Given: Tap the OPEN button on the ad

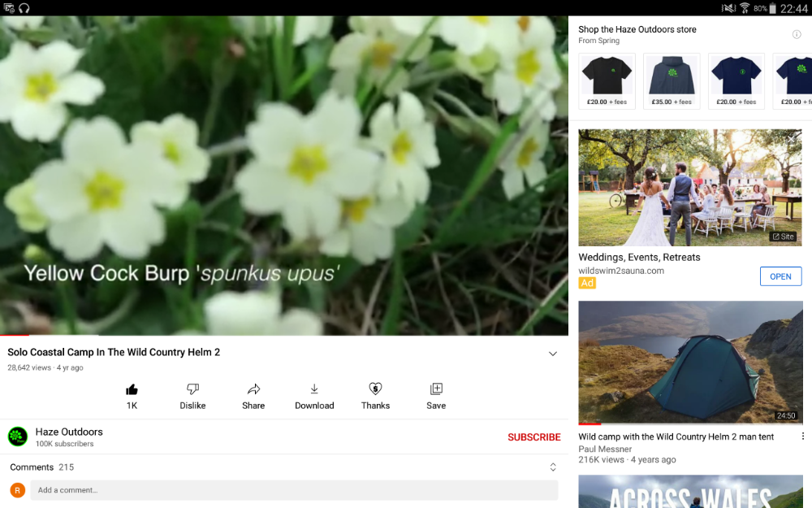Looking at the screenshot, I should pos(780,276).
